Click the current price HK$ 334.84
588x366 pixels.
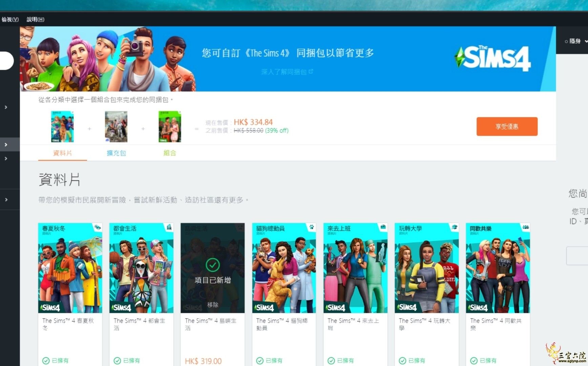(253, 122)
